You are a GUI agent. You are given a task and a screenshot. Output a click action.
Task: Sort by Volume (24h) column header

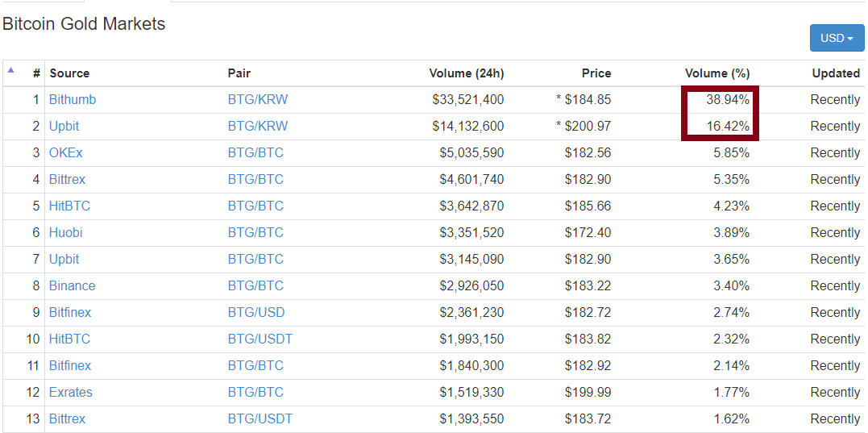pos(466,73)
